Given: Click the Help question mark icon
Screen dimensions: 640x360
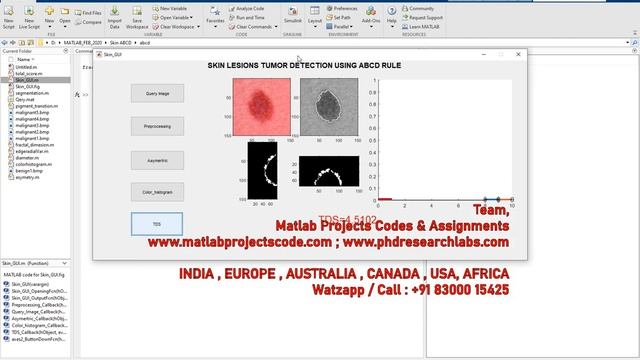Looking at the screenshot, I should (x=391, y=11).
